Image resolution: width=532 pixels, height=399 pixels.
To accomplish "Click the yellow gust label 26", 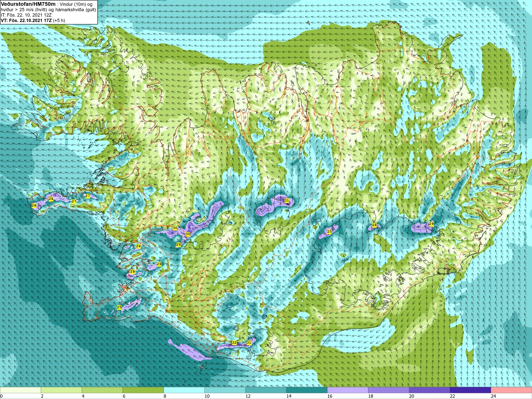I will pos(179,244).
